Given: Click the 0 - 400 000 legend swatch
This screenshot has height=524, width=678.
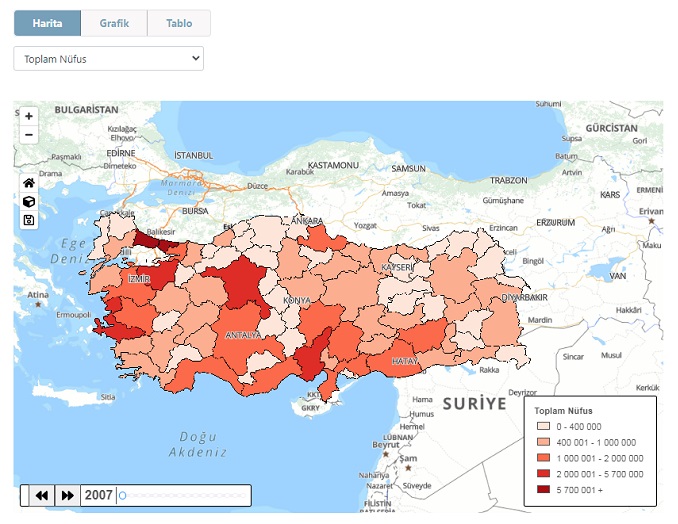Looking at the screenshot, I should (x=543, y=427).
